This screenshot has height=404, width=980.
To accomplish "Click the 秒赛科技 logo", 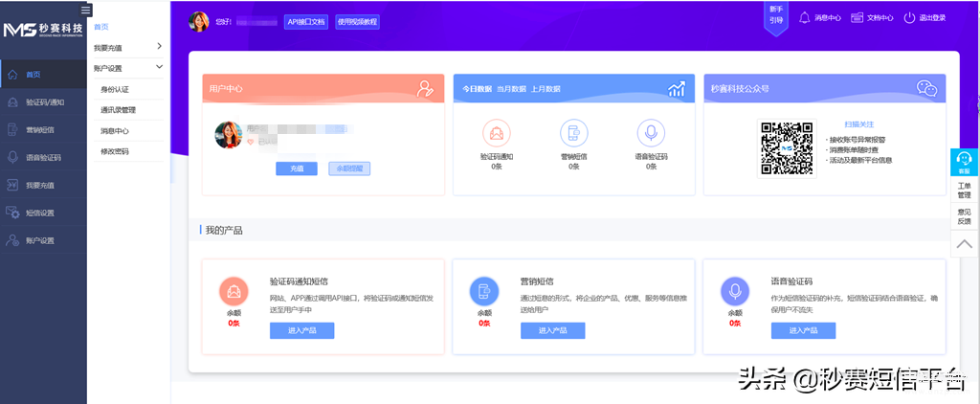I will click(x=42, y=30).
